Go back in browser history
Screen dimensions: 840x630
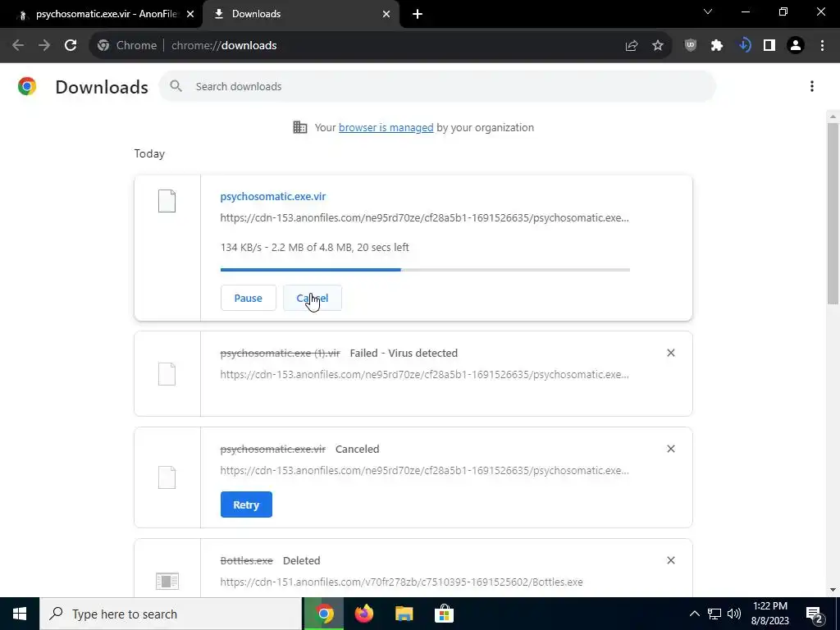[18, 46]
